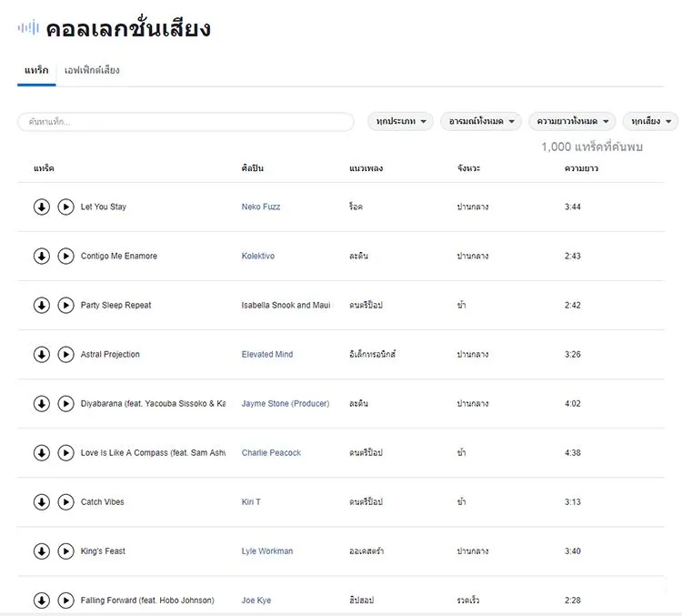Download the track Catch Vibes
Screen dimensions: 682x616
click(x=42, y=502)
